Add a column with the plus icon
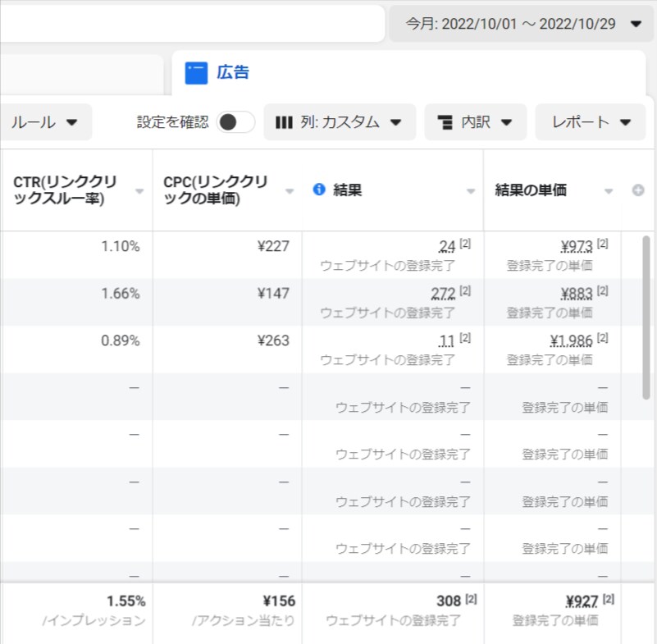This screenshot has height=644, width=657. (x=638, y=190)
